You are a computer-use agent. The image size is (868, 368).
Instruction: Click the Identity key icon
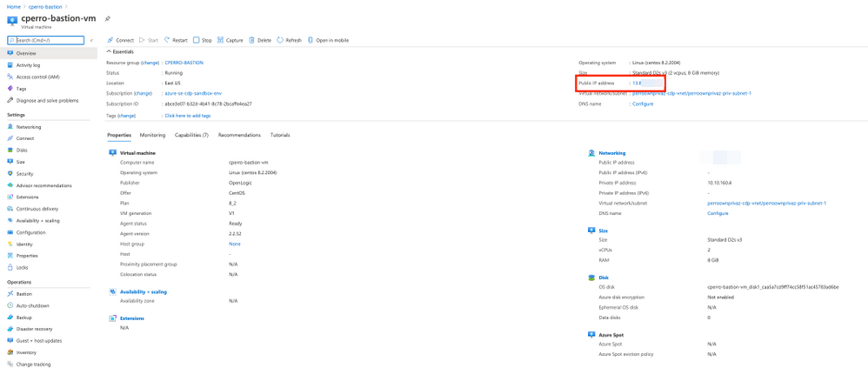(10, 244)
